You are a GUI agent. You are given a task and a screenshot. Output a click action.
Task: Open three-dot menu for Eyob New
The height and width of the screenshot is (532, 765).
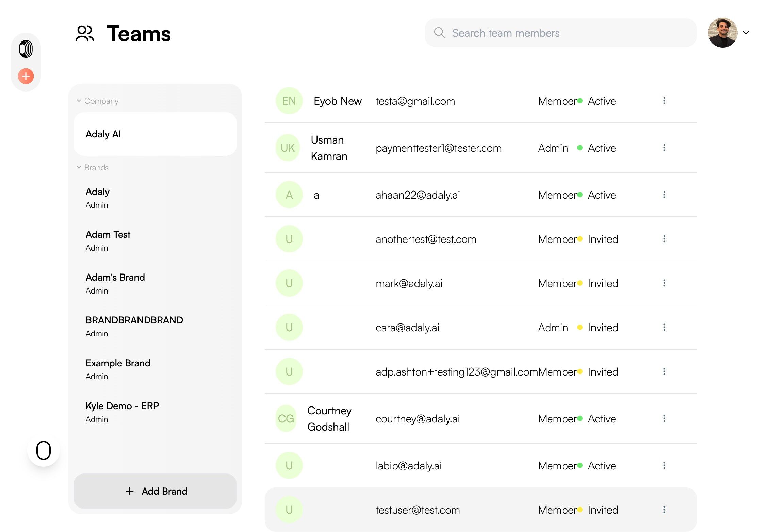click(664, 101)
